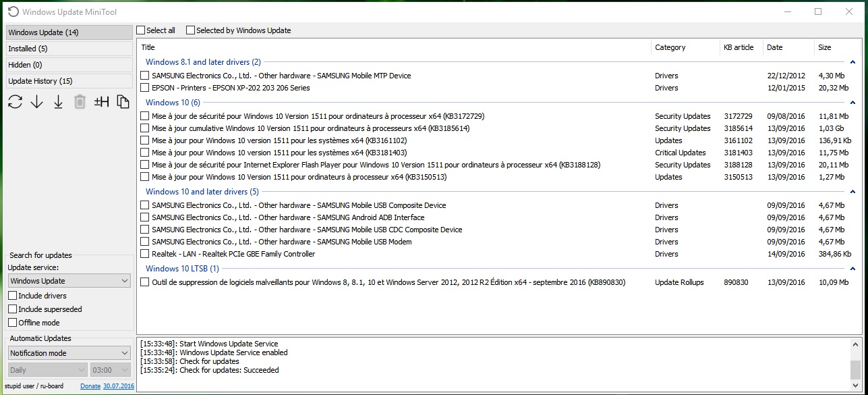Check the KB890830 malicious software tool checkbox
Image resolution: width=868 pixels, height=395 pixels.
coord(144,282)
